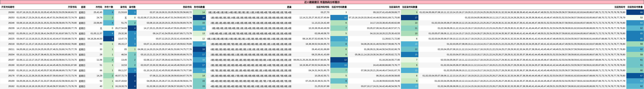The image size is (644, 89).
Task: Click current cold count 12 in row 26197
Action: tap(339, 60)
